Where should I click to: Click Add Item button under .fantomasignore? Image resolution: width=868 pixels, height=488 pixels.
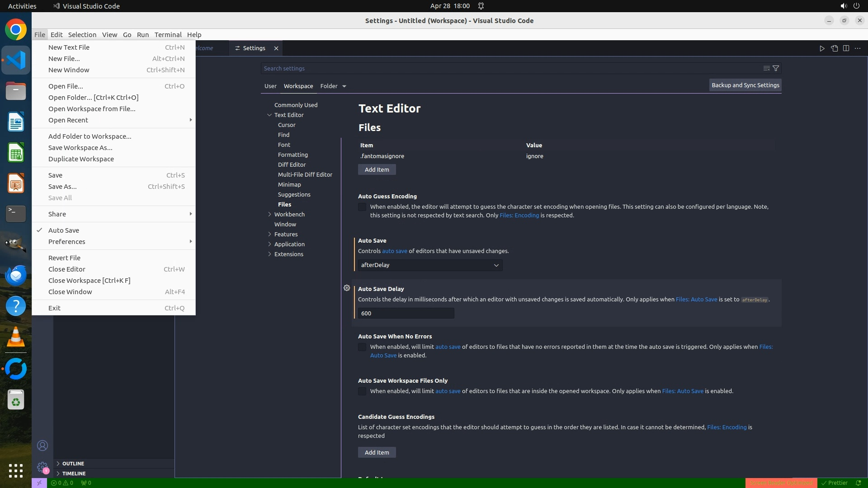(x=377, y=170)
